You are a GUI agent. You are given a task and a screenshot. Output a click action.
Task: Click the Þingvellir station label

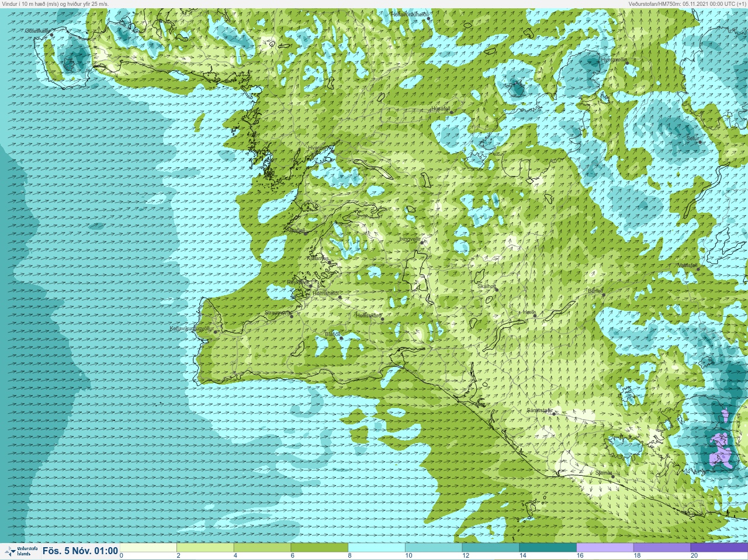coord(410,239)
